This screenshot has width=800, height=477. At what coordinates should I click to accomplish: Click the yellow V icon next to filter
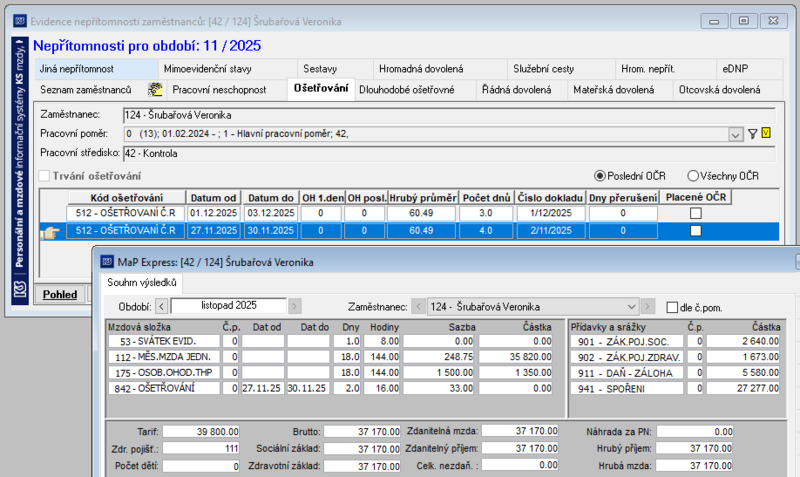pyautogui.click(x=766, y=133)
